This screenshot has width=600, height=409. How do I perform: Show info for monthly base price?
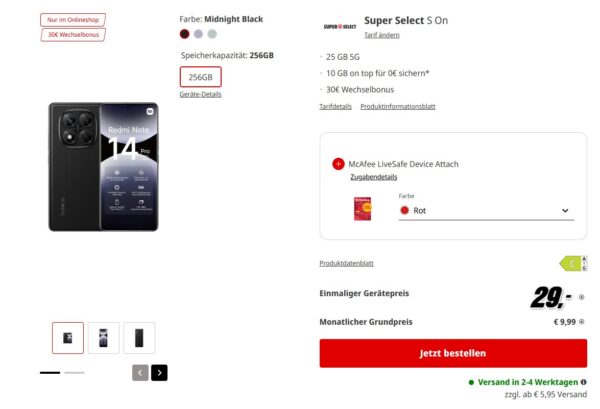tap(583, 322)
